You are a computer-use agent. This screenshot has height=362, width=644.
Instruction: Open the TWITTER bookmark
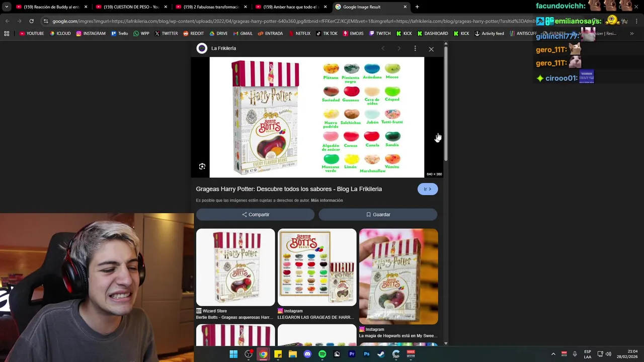click(x=166, y=33)
